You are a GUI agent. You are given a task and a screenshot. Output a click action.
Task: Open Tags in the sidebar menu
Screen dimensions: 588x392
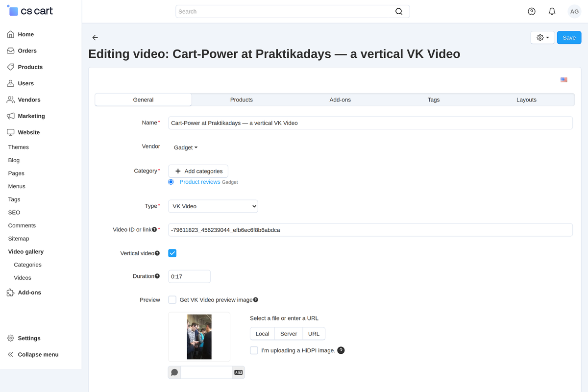(x=14, y=199)
